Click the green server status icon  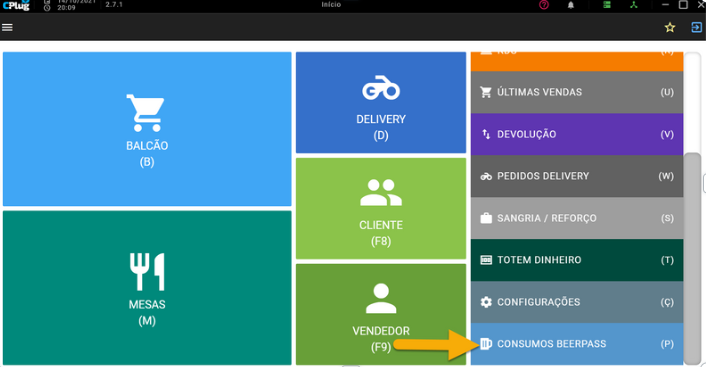(607, 5)
